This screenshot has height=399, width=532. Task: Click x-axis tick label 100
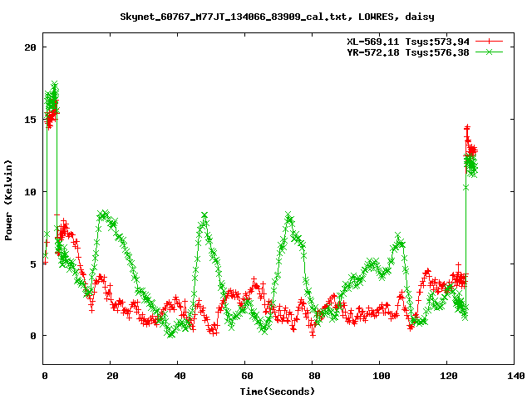tap(382, 376)
